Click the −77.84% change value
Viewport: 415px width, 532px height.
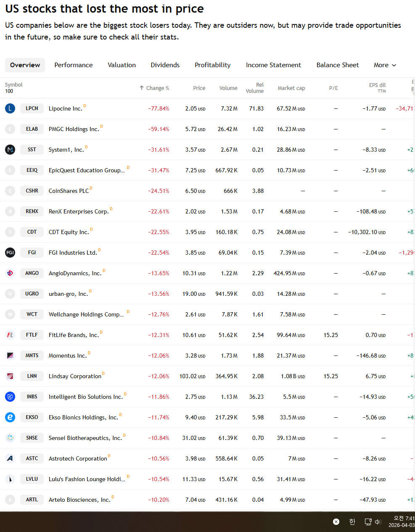coord(159,109)
